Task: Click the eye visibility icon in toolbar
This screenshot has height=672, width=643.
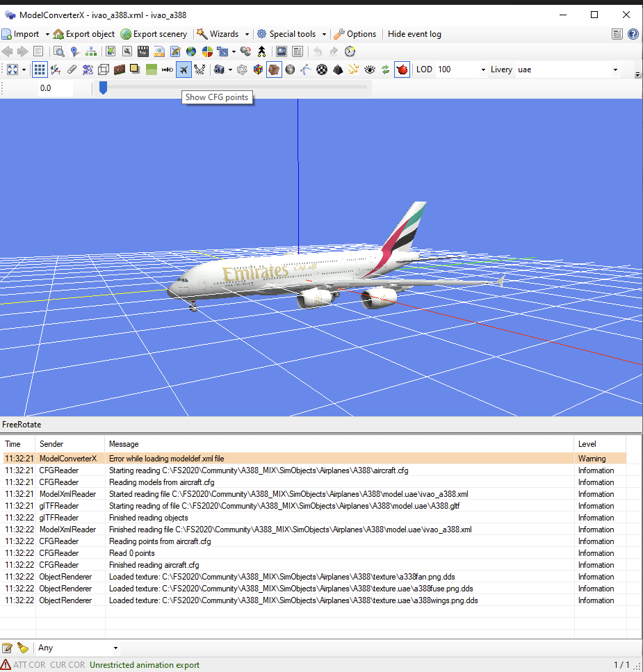Action: [370, 69]
